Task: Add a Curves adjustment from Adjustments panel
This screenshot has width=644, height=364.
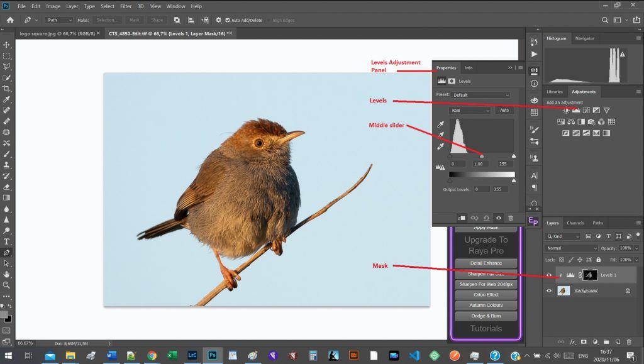Action: [586, 111]
